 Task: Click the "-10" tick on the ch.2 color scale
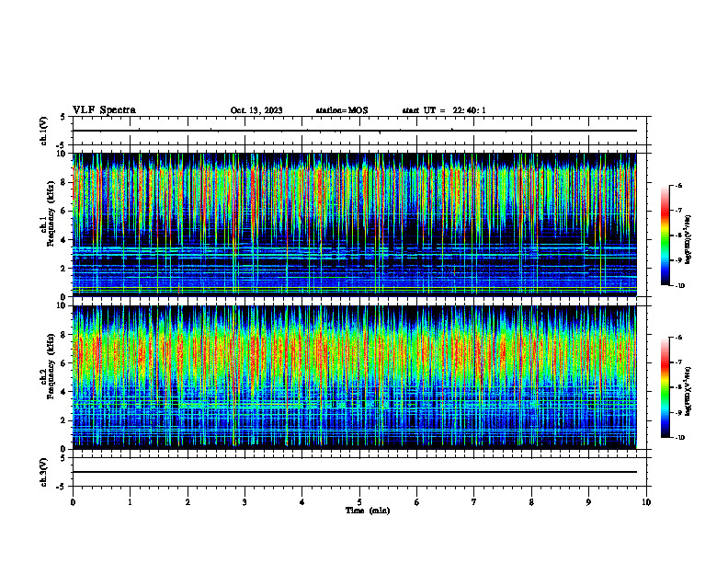coord(679,438)
